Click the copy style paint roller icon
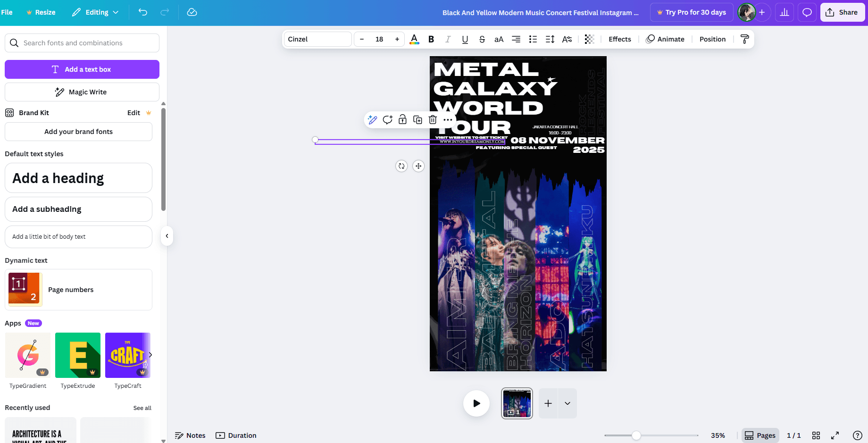This screenshot has height=443, width=868. (x=744, y=39)
